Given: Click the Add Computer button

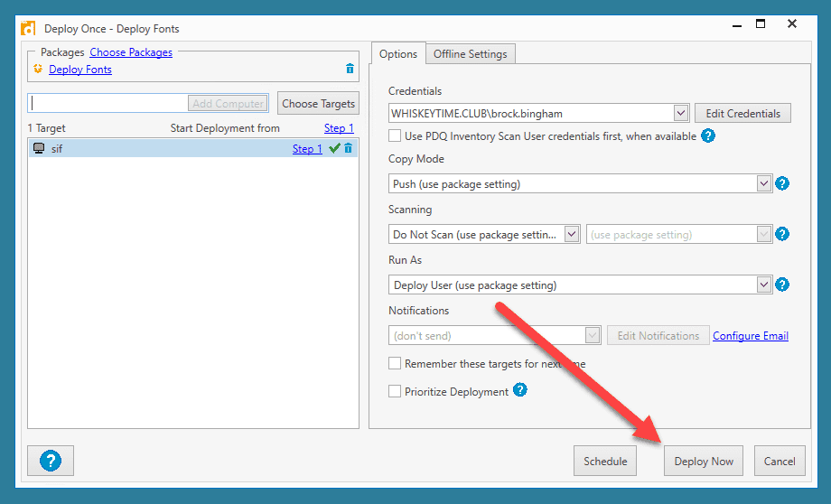Looking at the screenshot, I should 228,103.
